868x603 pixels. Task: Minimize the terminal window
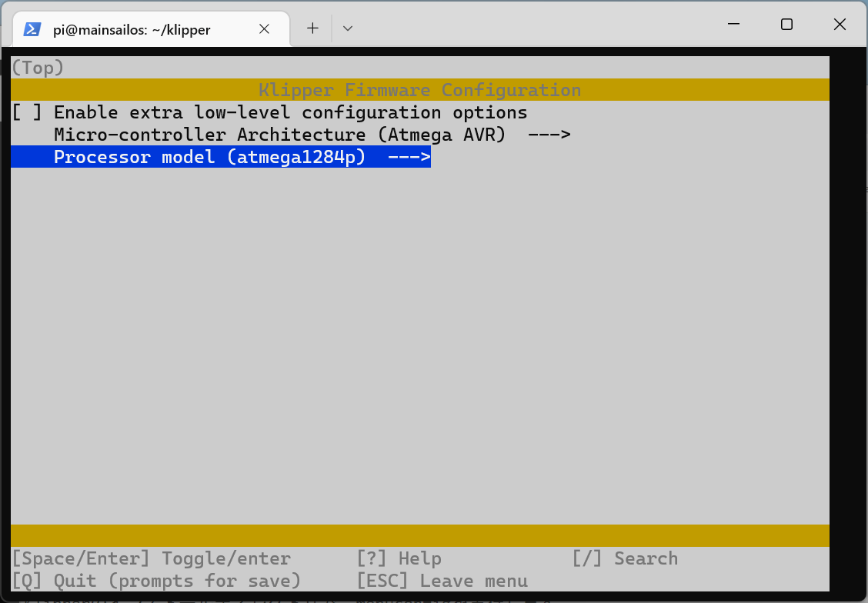(x=733, y=24)
